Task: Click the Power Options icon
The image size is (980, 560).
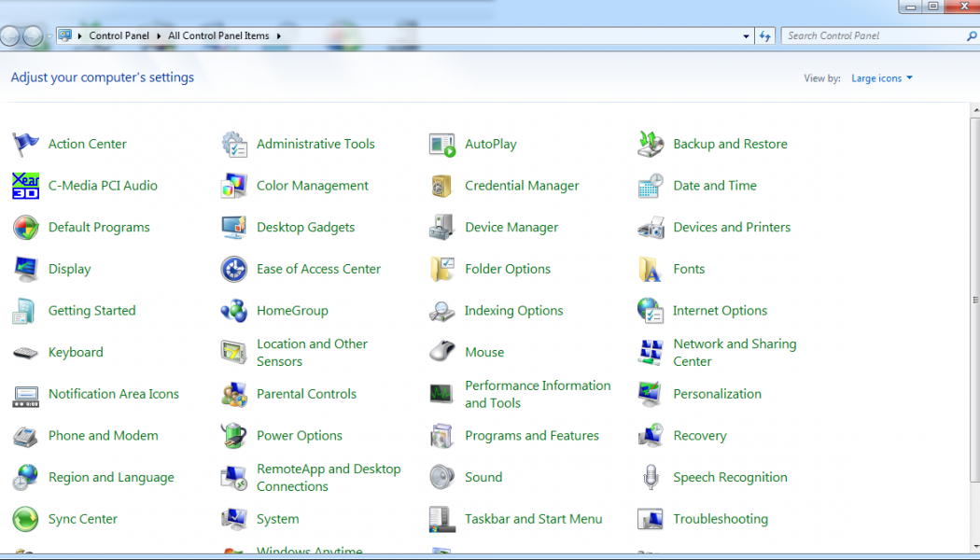Action: pos(233,436)
